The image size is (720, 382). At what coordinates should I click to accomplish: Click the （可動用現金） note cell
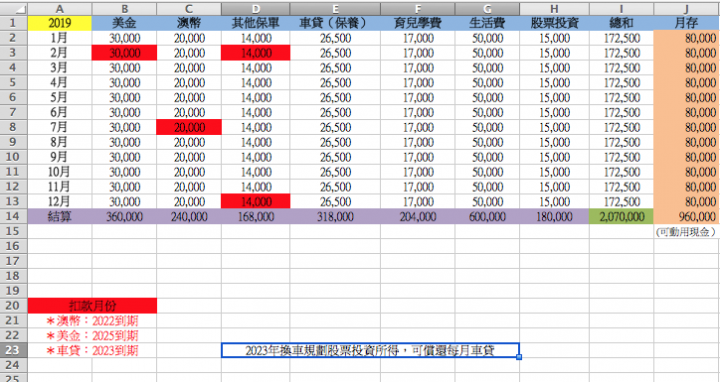686,232
